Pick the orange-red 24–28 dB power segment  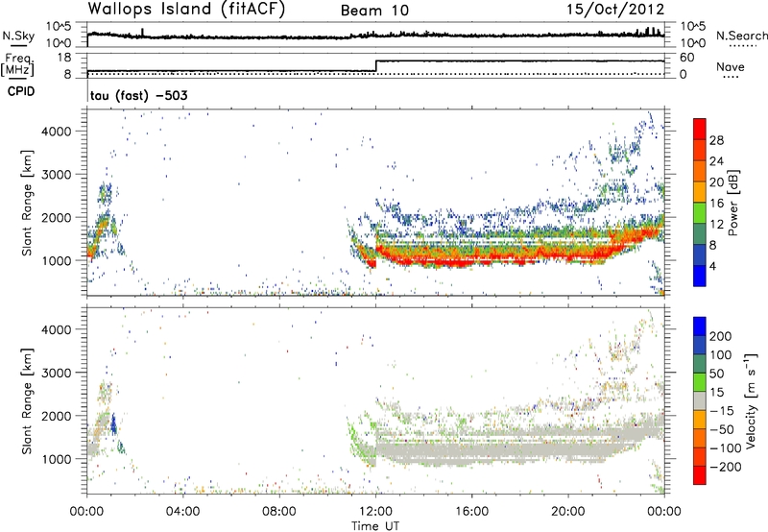(700, 150)
